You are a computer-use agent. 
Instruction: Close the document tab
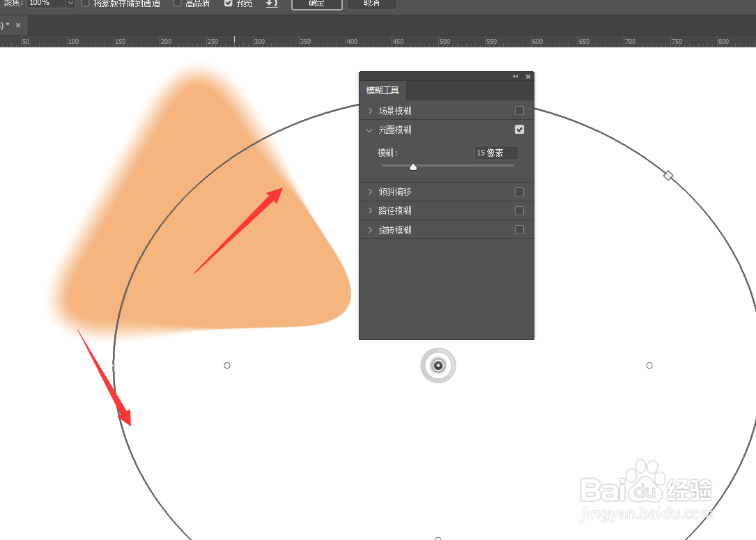point(18,25)
